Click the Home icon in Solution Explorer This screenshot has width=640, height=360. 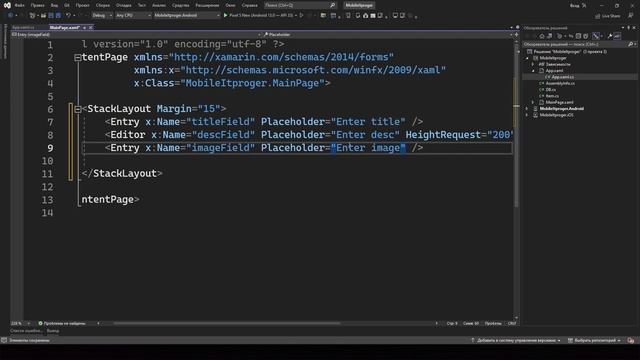coord(542,36)
